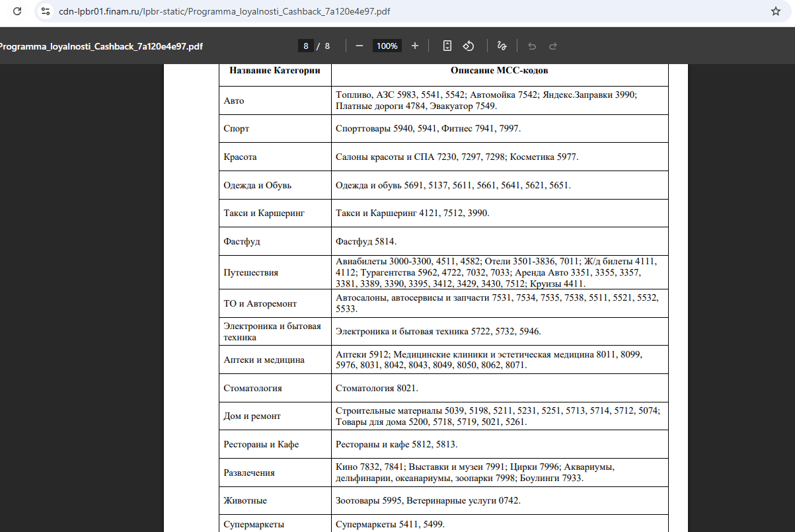The image size is (795, 532).
Task: Rotate the PDF counterclockwise
Action: tap(469, 46)
